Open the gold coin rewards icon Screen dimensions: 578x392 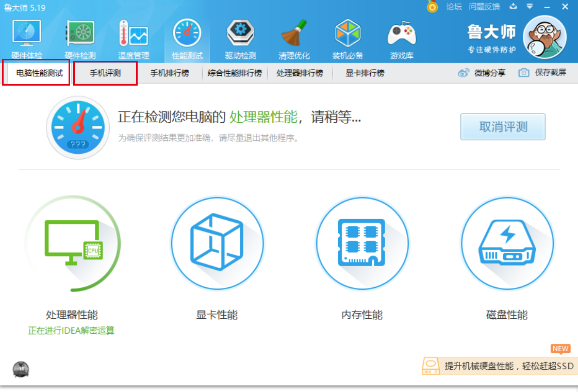pyautogui.click(x=432, y=7)
